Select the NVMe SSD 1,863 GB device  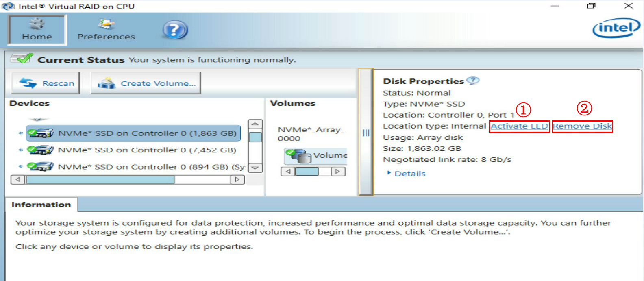(x=133, y=133)
